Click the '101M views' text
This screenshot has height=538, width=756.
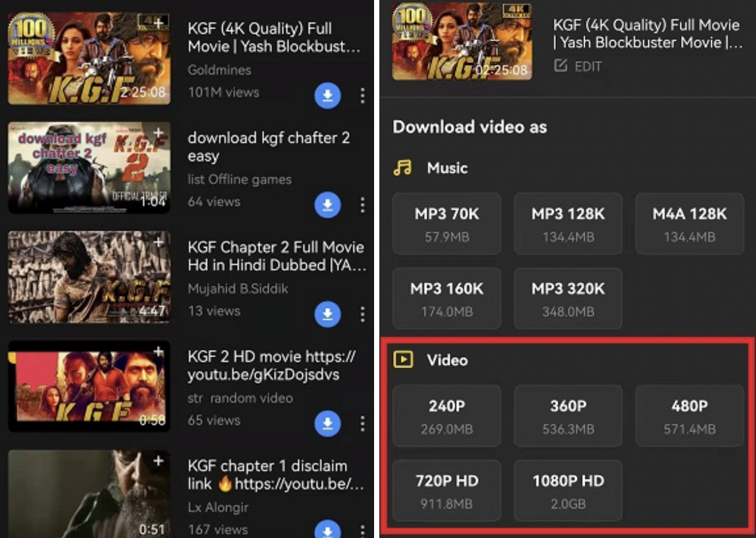[x=224, y=92]
